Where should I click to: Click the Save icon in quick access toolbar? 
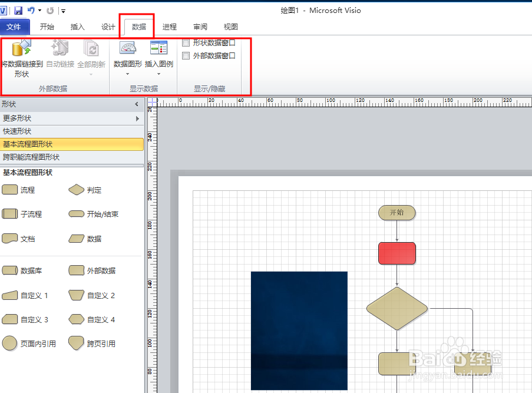point(18,11)
